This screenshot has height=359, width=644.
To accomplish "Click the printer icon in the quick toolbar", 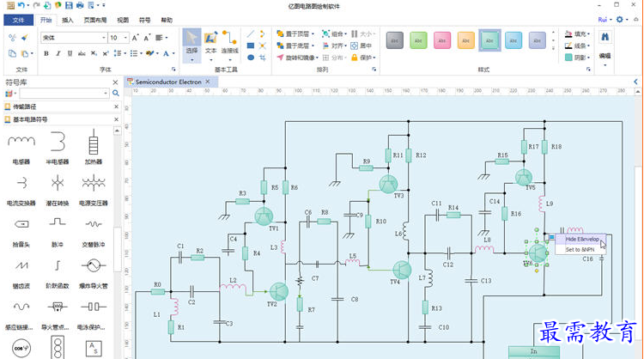I will tap(80, 5).
